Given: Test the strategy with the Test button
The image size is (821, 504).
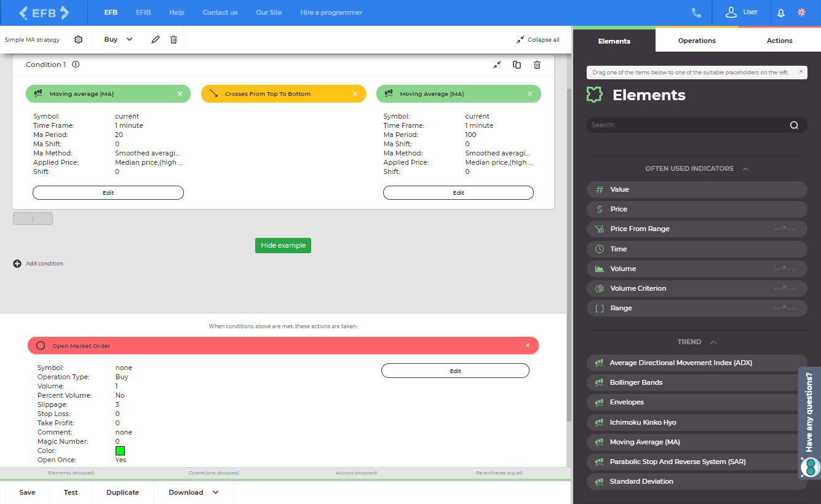Looking at the screenshot, I should [70, 492].
